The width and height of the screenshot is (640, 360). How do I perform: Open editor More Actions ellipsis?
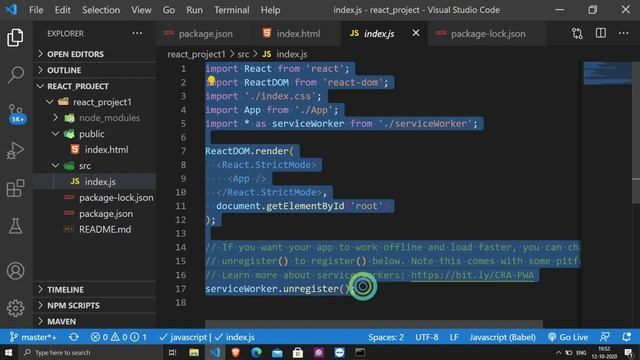623,33
